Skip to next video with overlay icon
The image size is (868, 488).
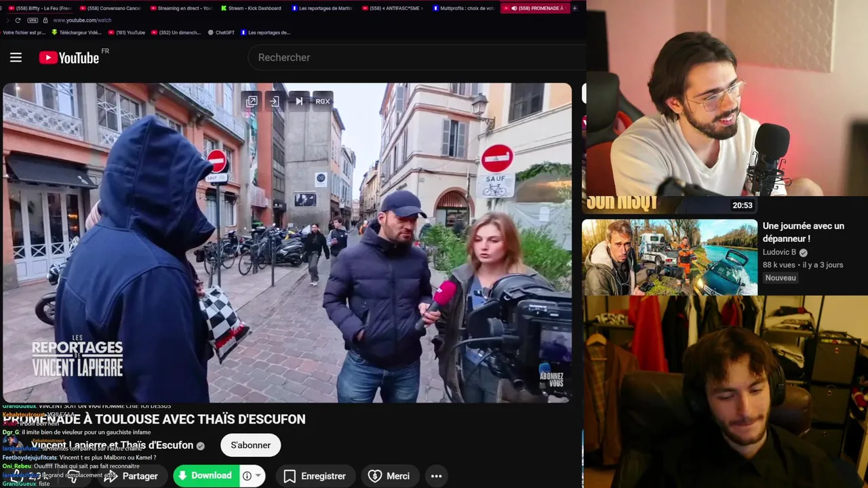pyautogui.click(x=299, y=101)
